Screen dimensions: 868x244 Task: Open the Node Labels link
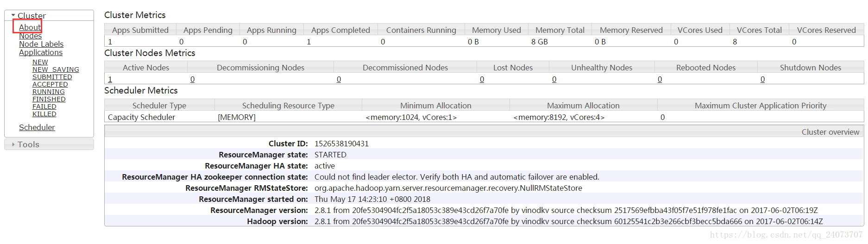pos(41,44)
